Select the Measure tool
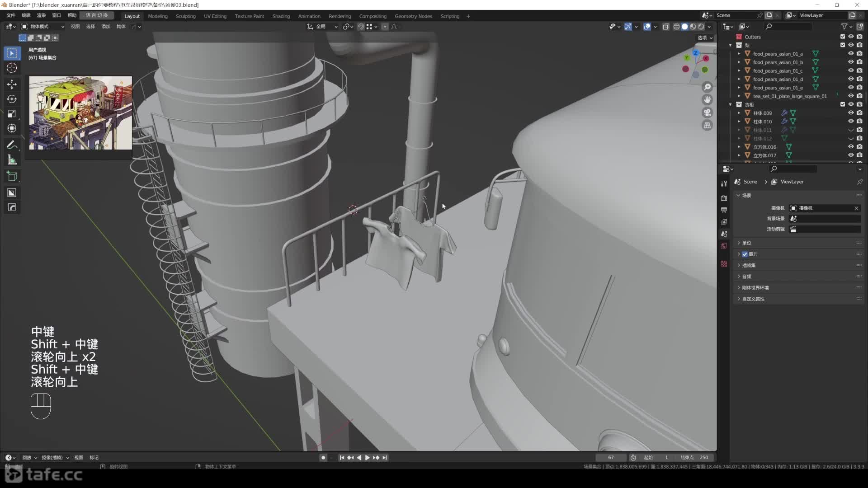 pyautogui.click(x=12, y=160)
